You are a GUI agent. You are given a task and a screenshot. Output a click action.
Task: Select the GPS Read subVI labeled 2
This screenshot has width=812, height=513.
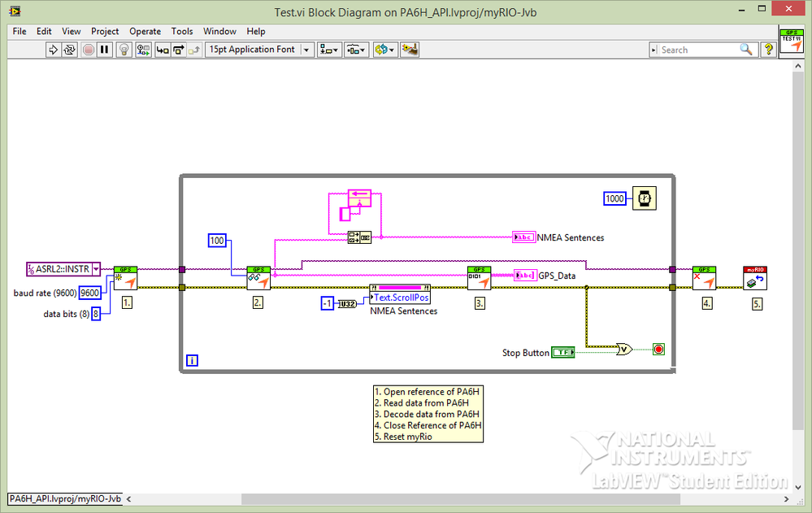(x=258, y=278)
